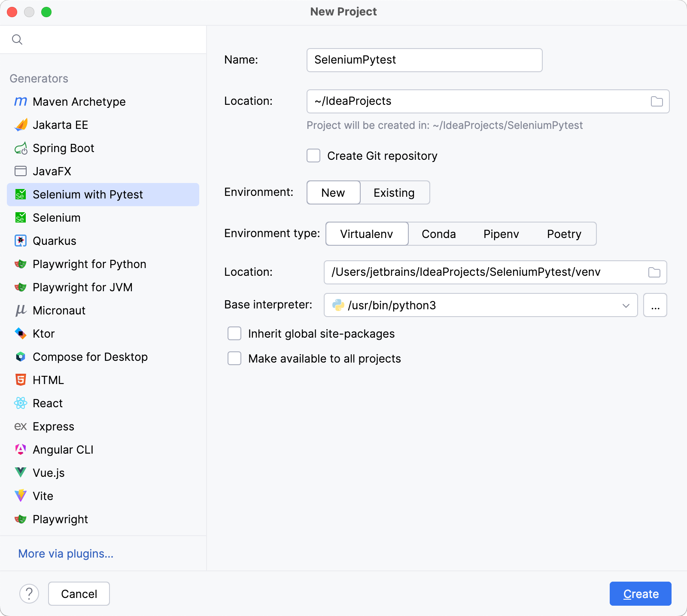This screenshot has width=687, height=616.
Task: Choose the Playwright for Python generator
Action: [x=89, y=264]
